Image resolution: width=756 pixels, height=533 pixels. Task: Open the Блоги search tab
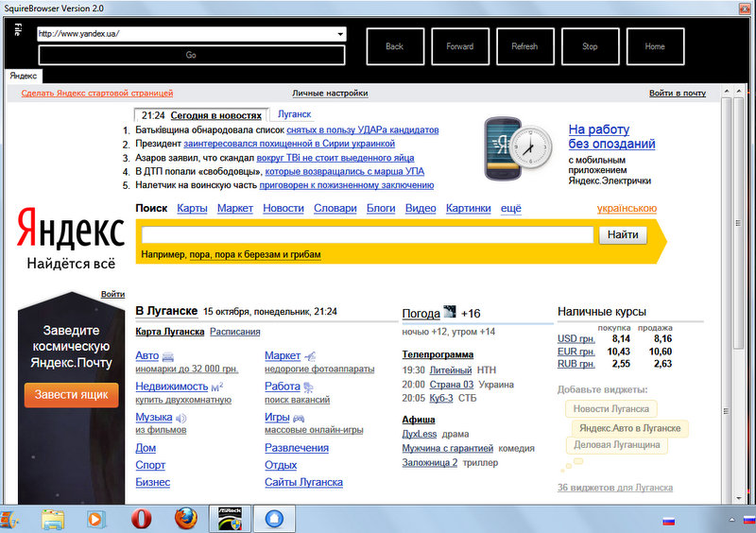point(381,208)
